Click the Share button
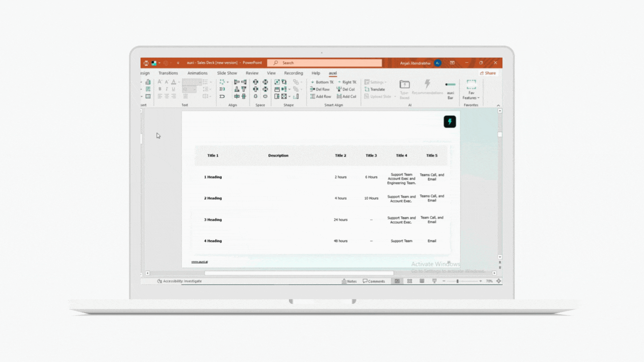The height and width of the screenshot is (362, 644). (x=488, y=73)
